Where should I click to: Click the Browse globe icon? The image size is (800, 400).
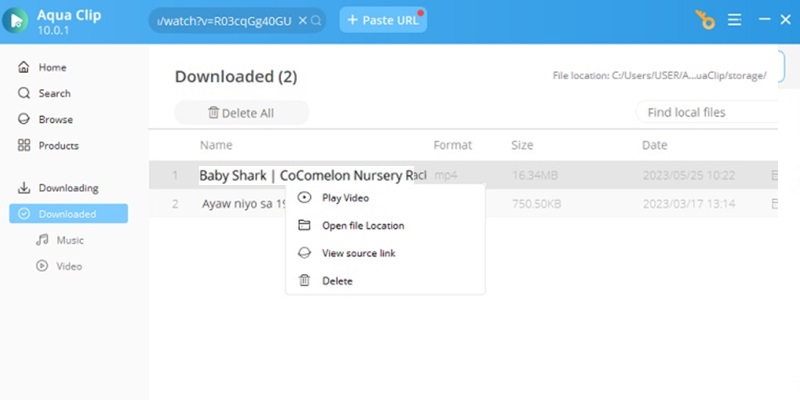(23, 119)
